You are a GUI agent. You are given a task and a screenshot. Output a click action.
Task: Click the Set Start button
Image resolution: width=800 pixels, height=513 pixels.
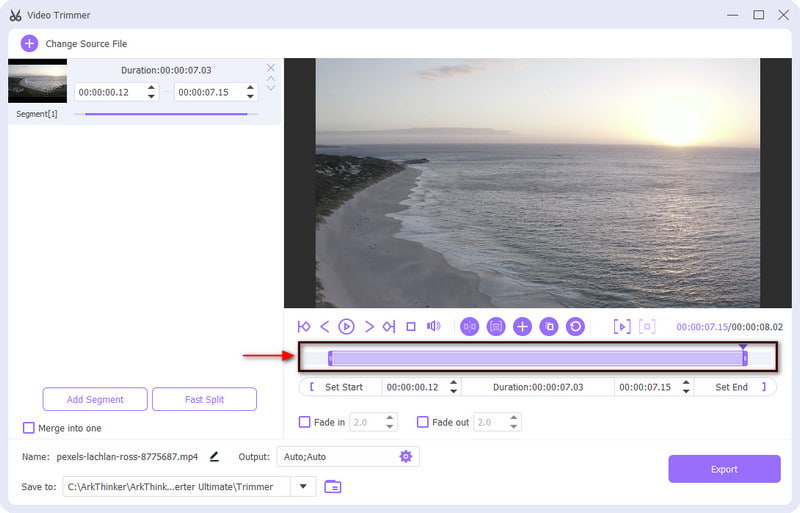340,387
